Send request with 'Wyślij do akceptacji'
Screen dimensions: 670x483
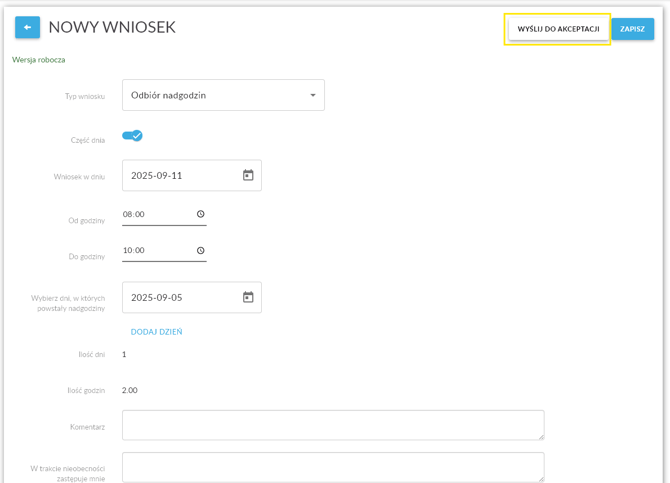click(558, 29)
